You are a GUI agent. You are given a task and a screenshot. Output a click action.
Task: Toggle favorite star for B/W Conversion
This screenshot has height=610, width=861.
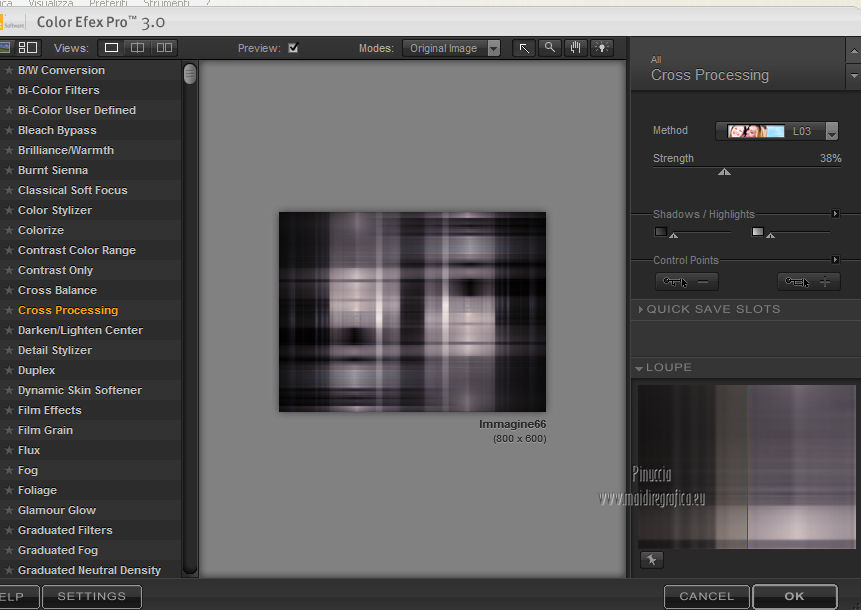point(8,70)
